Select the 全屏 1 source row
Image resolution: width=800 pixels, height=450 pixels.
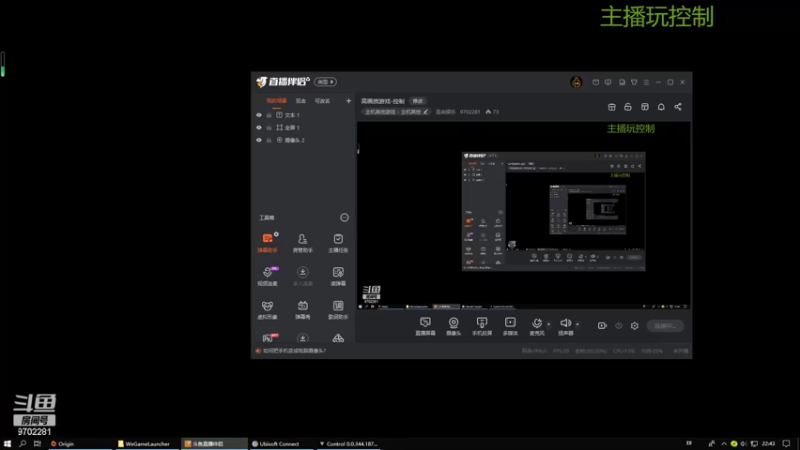pos(303,128)
